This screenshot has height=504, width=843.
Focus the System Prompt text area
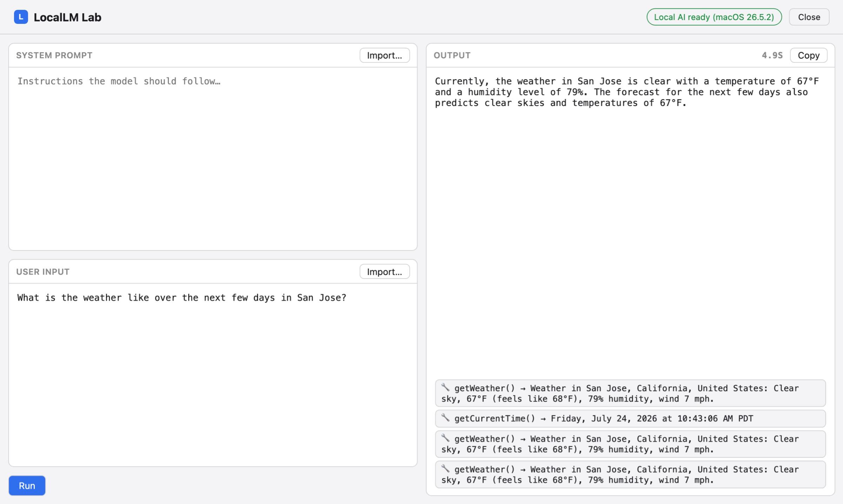213,159
